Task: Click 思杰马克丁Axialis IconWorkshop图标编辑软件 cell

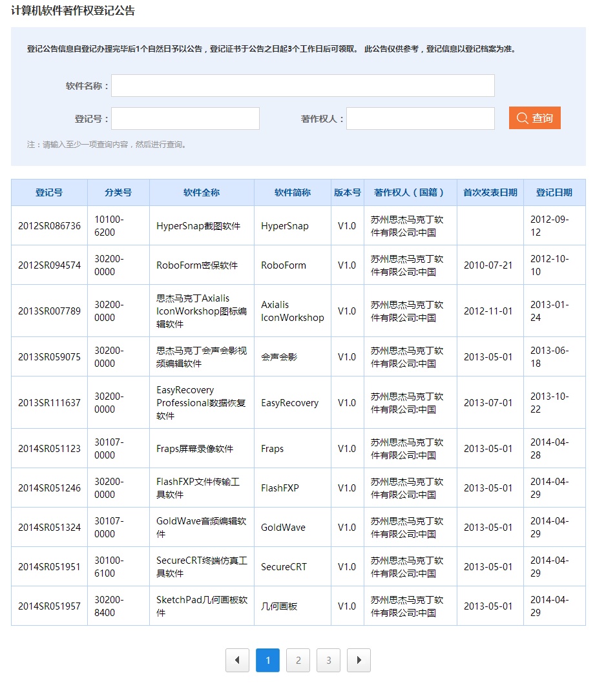Action: pos(202,311)
